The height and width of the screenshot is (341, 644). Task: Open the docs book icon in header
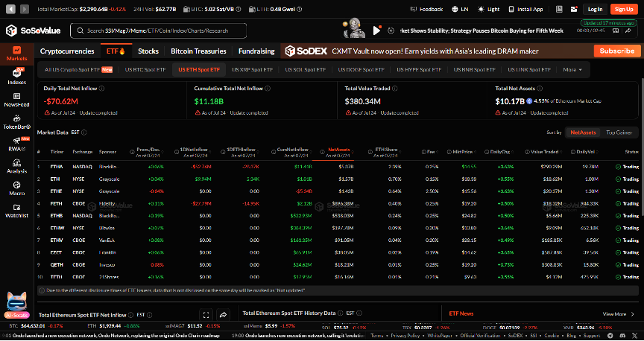tap(559, 9)
